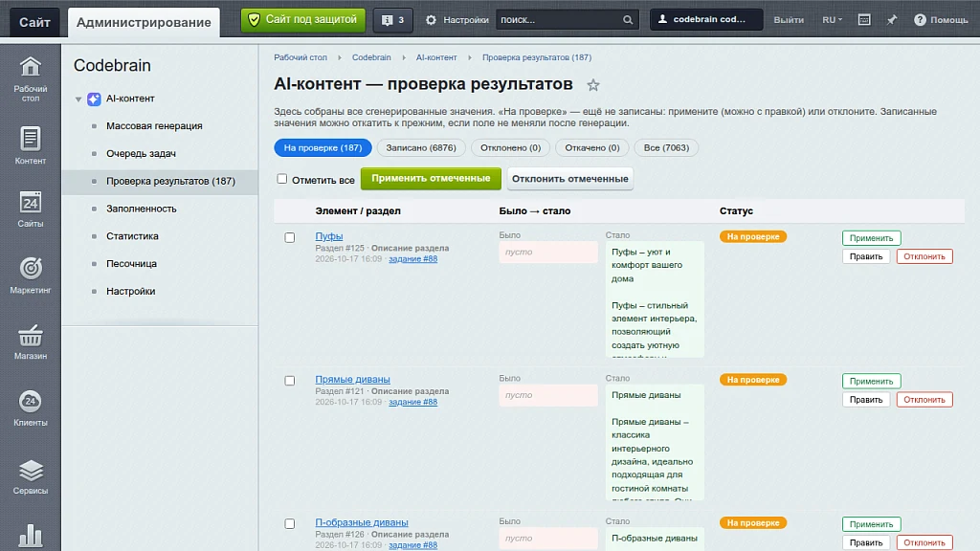Open the Магазин basket section
The width and height of the screenshot is (980, 551).
[x=30, y=342]
